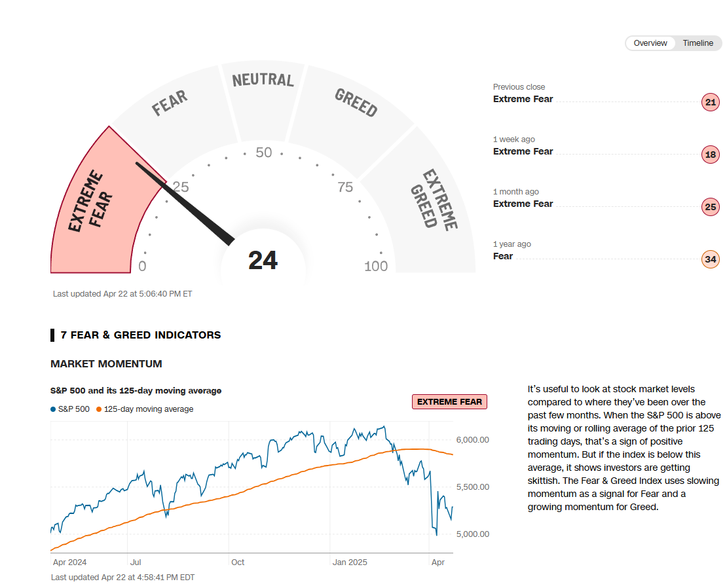
Task: Click the 1 year ago badge 34
Action: (x=710, y=259)
